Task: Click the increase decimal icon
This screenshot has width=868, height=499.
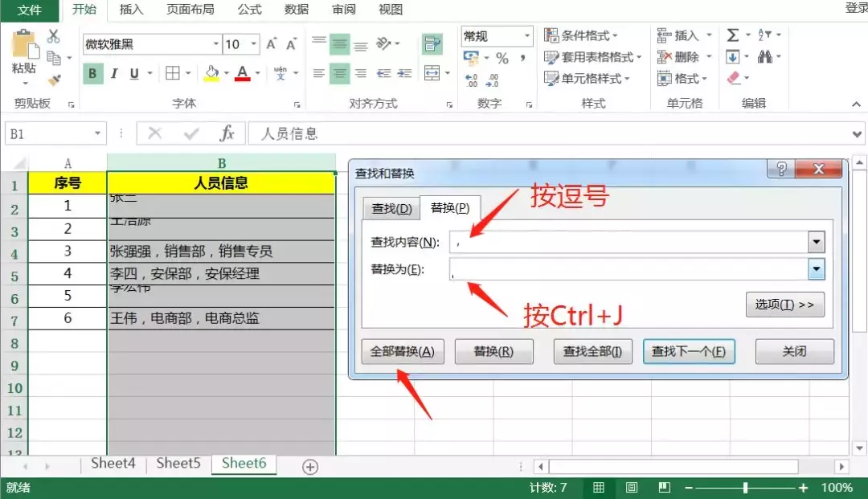Action: click(472, 80)
